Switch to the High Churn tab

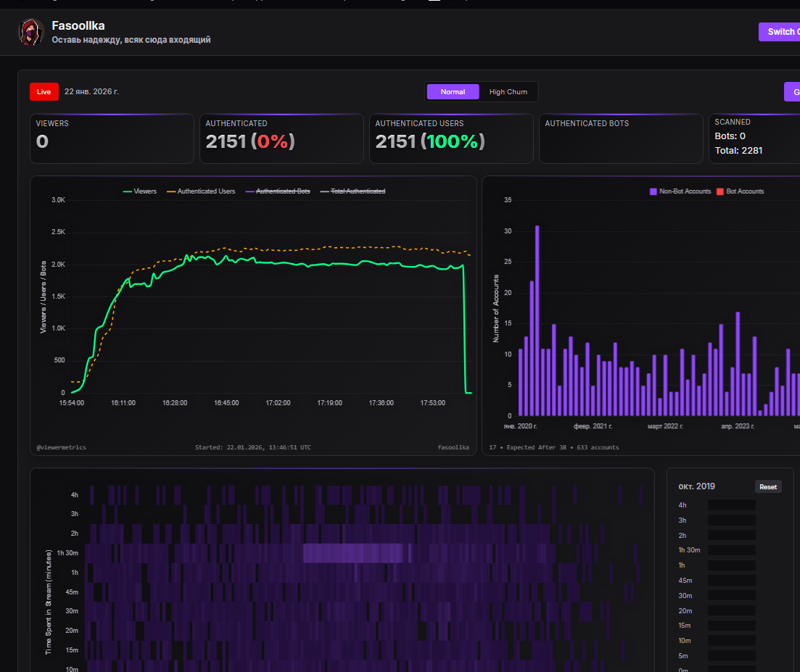click(508, 92)
